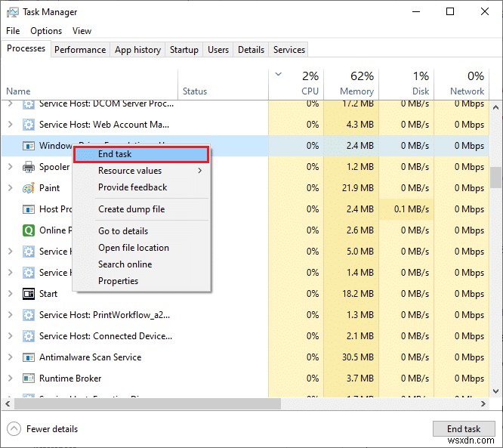Image resolution: width=503 pixels, height=448 pixels.
Task: Switch to the Startup tab
Action: [184, 50]
